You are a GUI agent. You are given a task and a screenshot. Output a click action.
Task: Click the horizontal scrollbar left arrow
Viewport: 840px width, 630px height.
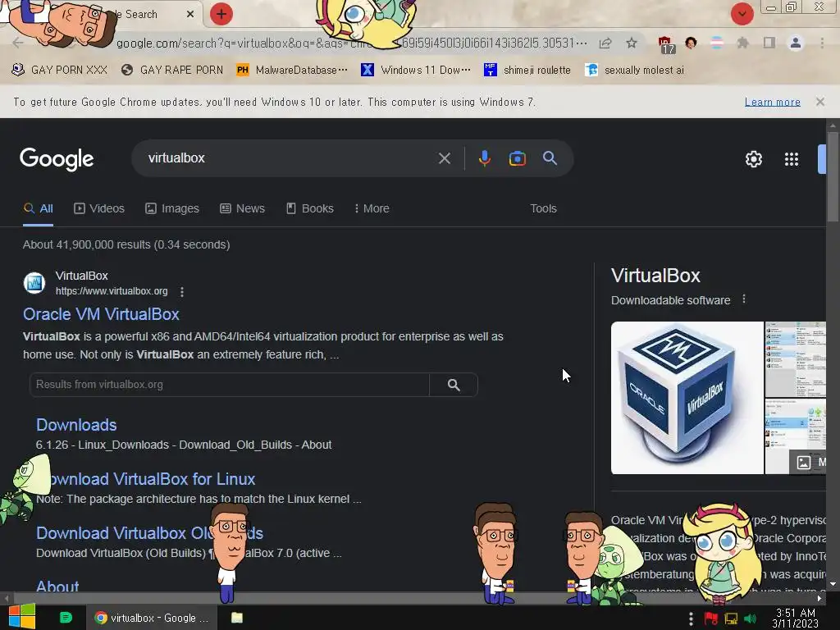[6, 598]
